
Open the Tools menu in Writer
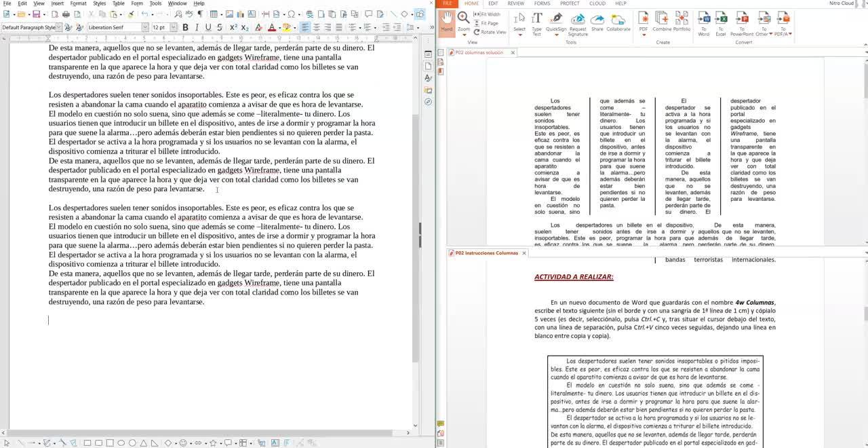pyautogui.click(x=155, y=3)
